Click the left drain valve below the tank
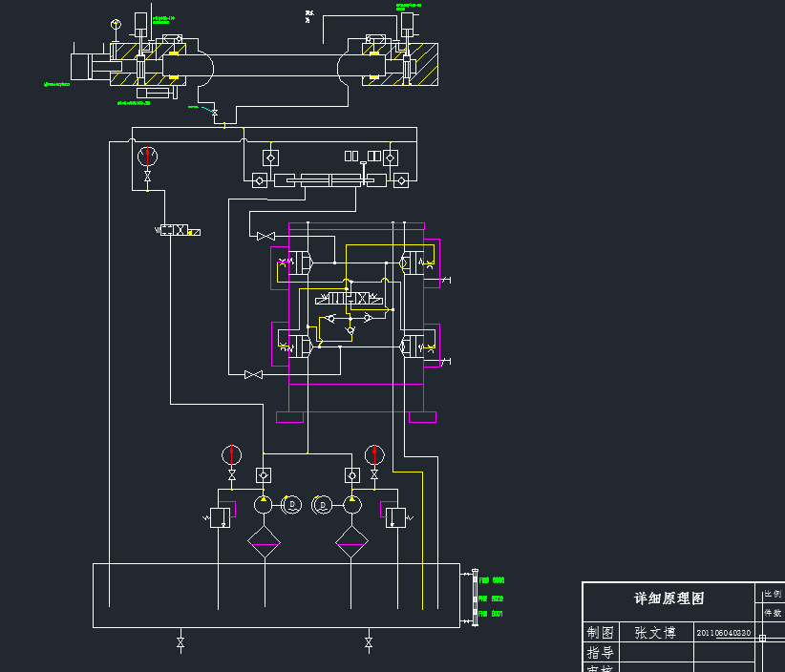The width and height of the screenshot is (785, 672). (180, 642)
